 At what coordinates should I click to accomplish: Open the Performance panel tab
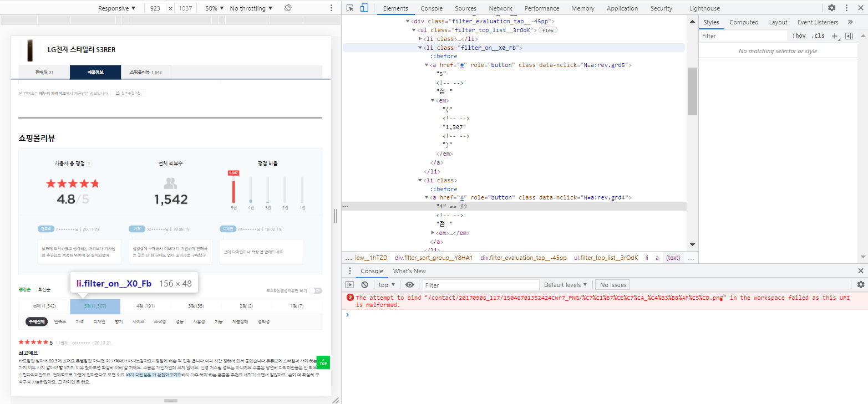tap(542, 8)
